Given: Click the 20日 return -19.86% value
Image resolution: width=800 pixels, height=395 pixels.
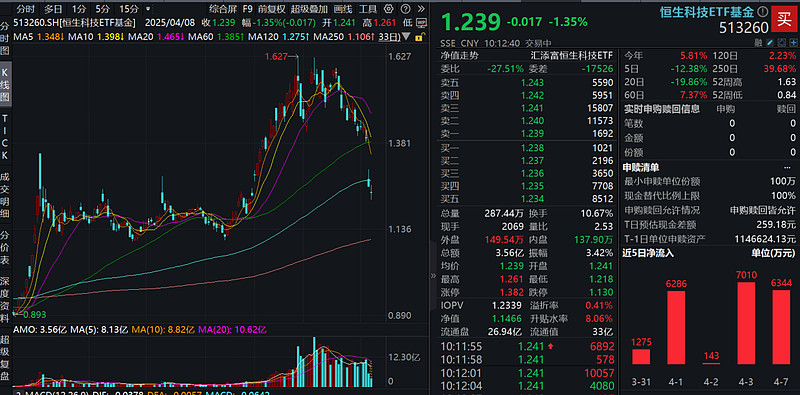Looking at the screenshot, I should [x=689, y=82].
